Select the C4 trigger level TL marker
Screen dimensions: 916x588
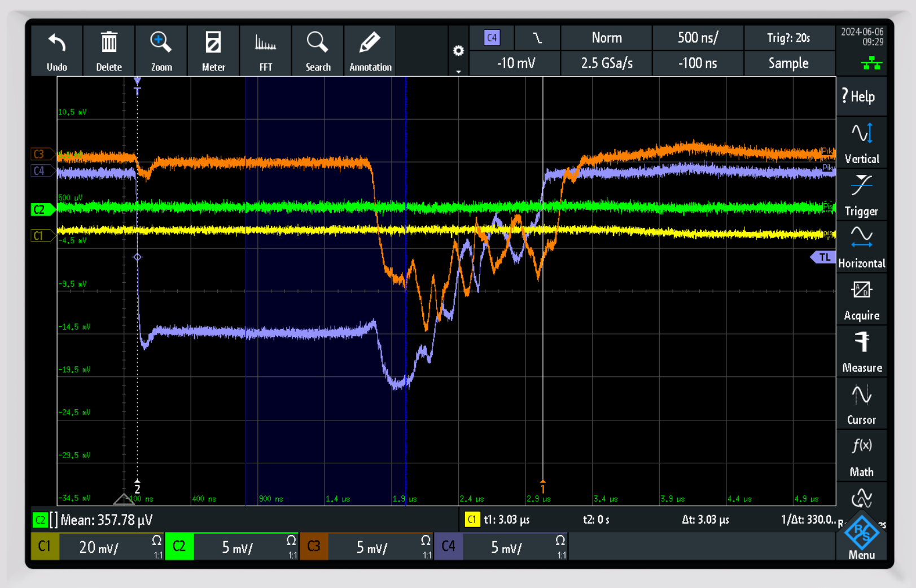[x=823, y=257]
